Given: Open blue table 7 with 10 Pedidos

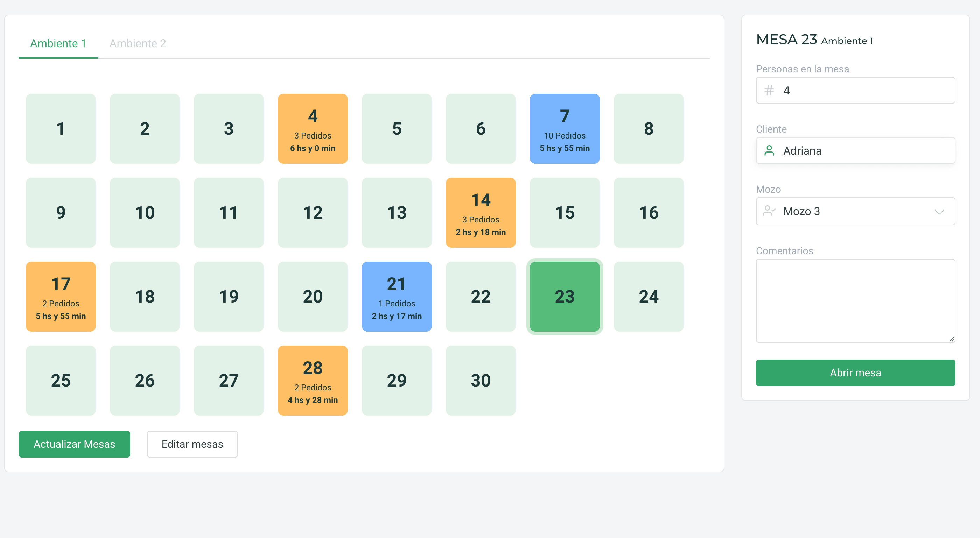Looking at the screenshot, I should point(565,129).
